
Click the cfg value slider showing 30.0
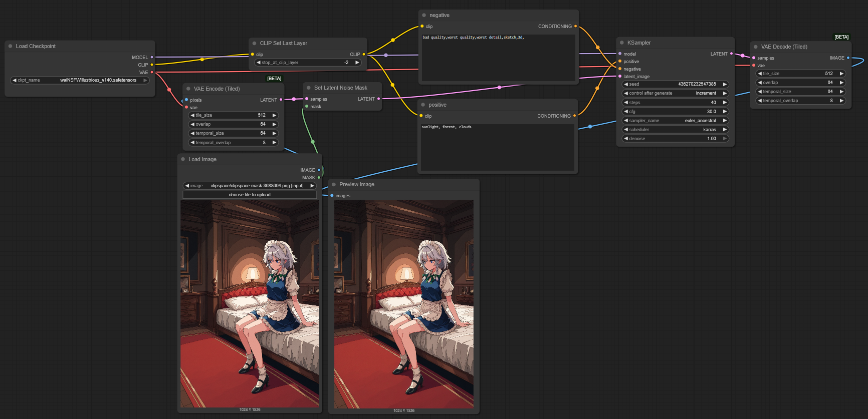click(x=676, y=112)
